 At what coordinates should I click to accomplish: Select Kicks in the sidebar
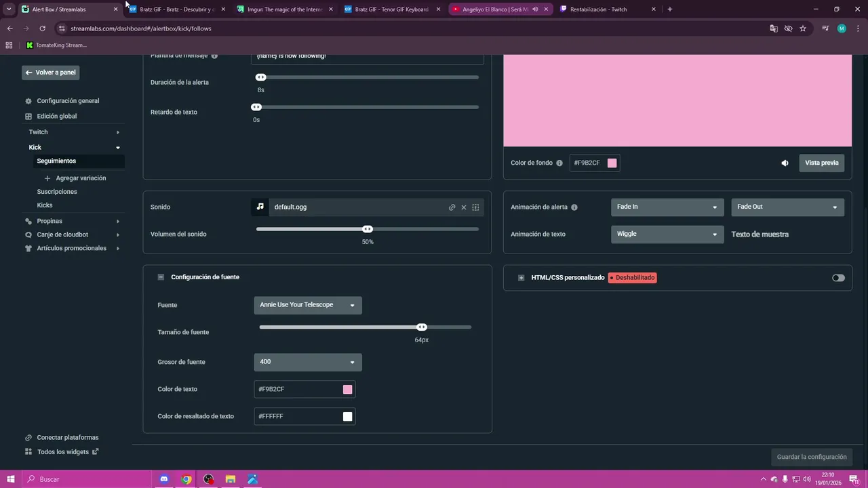(45, 205)
